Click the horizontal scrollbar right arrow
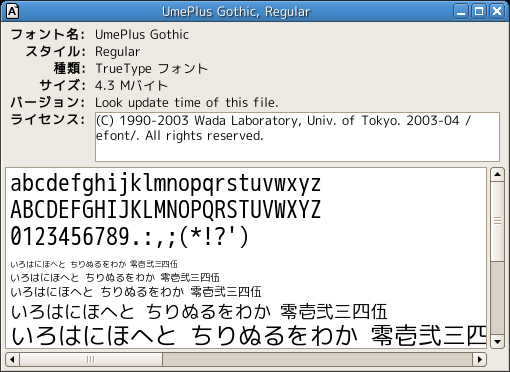This screenshot has width=510, height=372. (480, 359)
